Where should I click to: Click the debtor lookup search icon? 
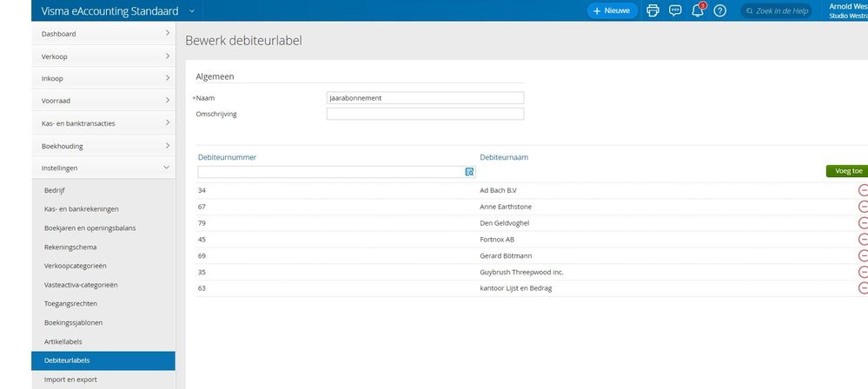(469, 172)
